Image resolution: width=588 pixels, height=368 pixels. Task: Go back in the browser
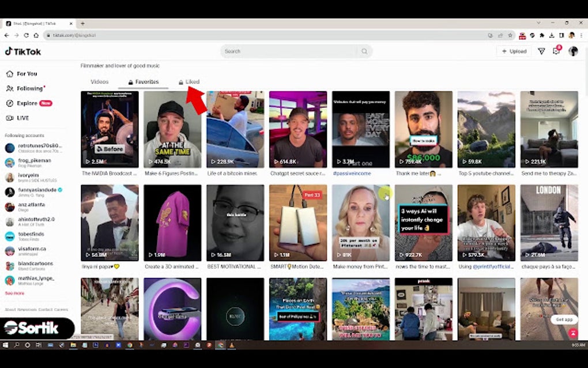[x=7, y=35]
